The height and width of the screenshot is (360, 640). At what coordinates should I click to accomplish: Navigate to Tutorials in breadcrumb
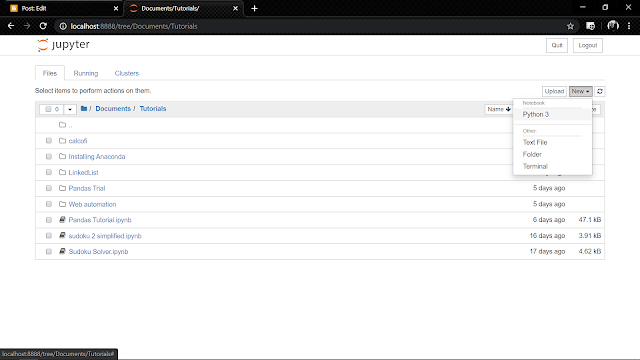[153, 109]
